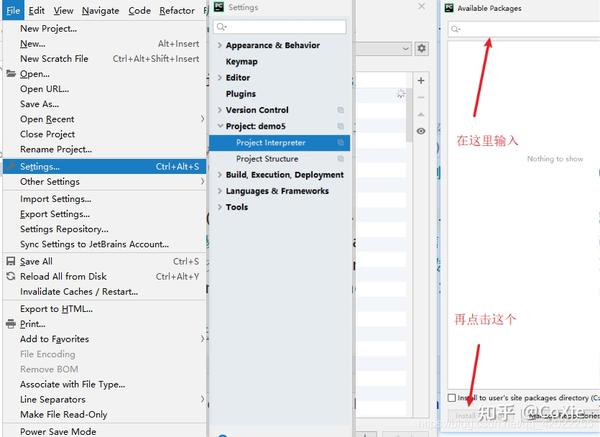Select New Scratch File menu entry
The height and width of the screenshot is (437, 600).
coord(104,59)
